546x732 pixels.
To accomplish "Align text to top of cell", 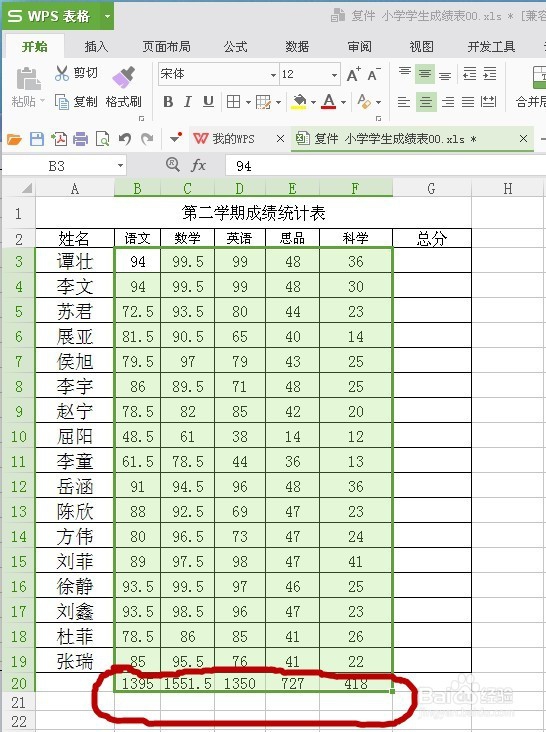I will (405, 73).
